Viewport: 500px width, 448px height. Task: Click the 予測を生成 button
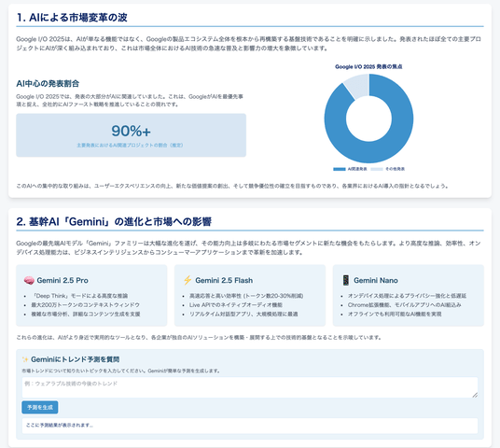(40, 408)
